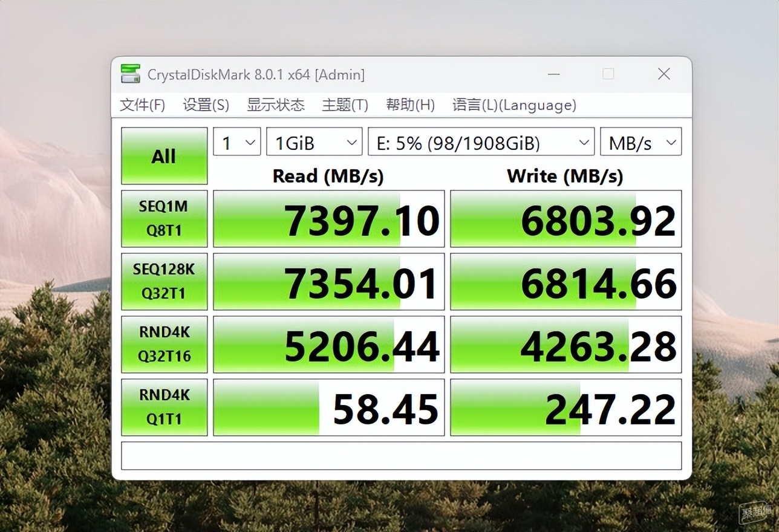
Task: Open the 主题(T) menu
Action: click(x=345, y=105)
